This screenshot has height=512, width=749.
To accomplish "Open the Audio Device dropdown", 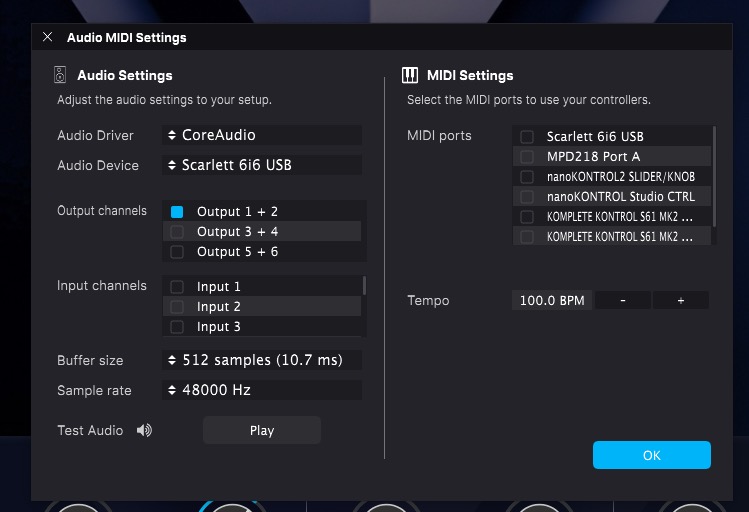I will coord(261,165).
